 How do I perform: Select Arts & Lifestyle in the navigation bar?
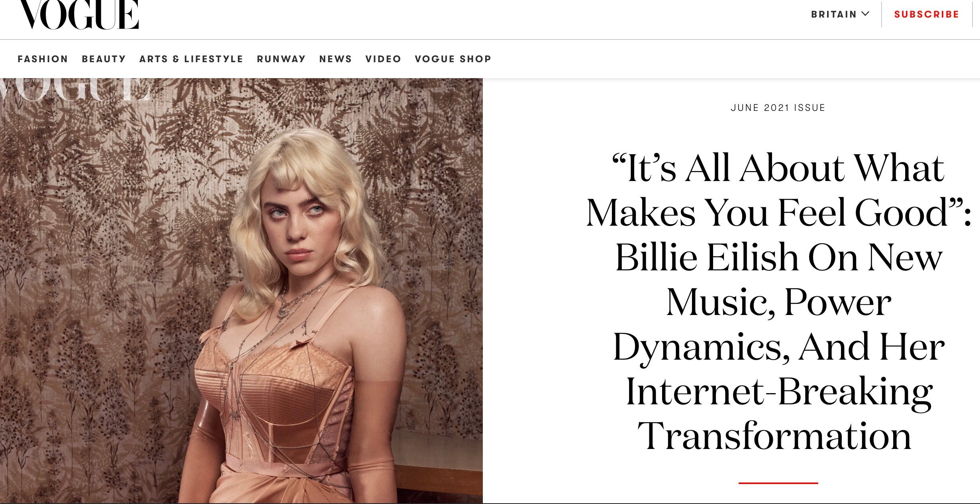point(191,59)
